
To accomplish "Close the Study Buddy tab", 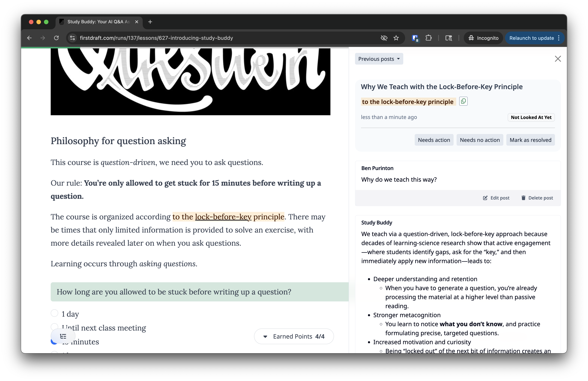I will (137, 22).
